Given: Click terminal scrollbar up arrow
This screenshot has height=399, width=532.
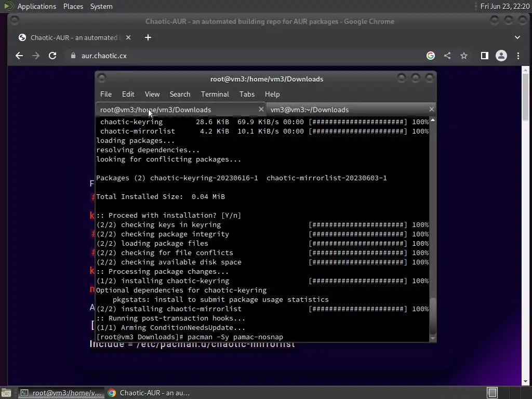Looking at the screenshot, I should click(x=433, y=121).
